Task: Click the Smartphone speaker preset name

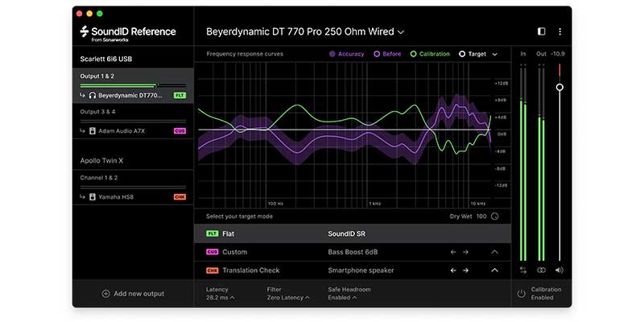Action: [361, 270]
